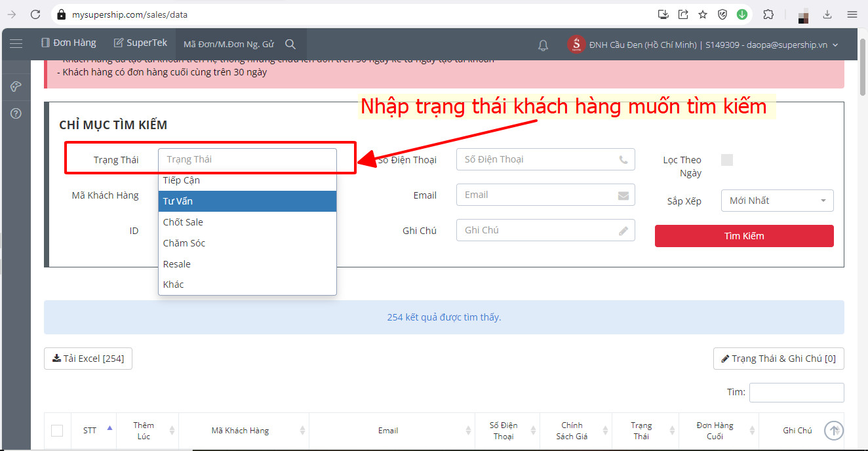Open the browser main menu icon

pyautogui.click(x=852, y=14)
